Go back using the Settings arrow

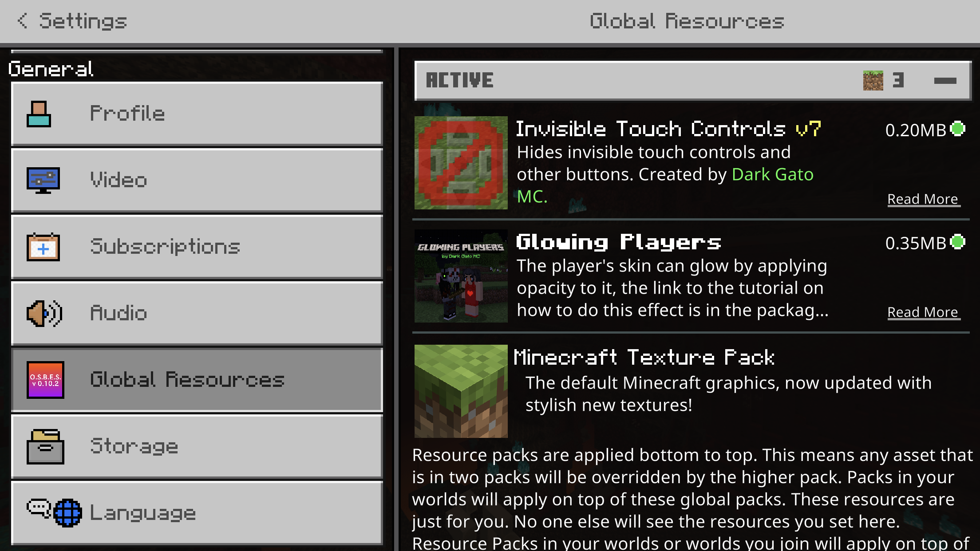pos(23,21)
